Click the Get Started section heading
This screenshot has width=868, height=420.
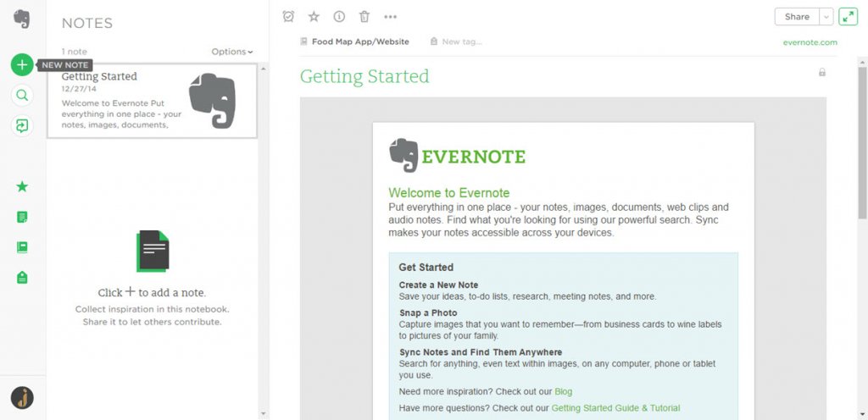click(426, 268)
